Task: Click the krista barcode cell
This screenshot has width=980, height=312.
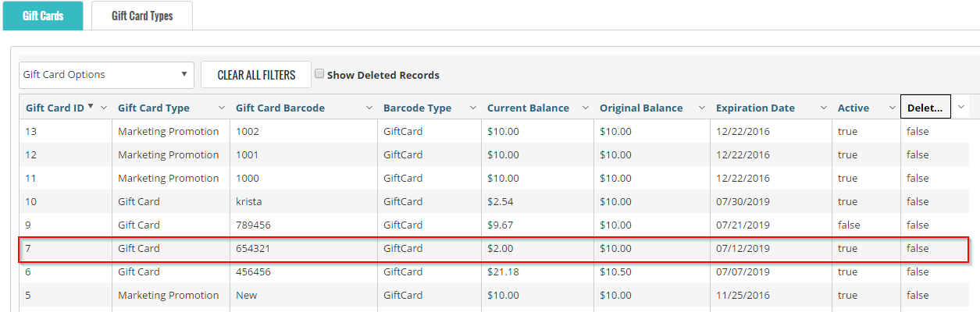Action: coord(249,201)
